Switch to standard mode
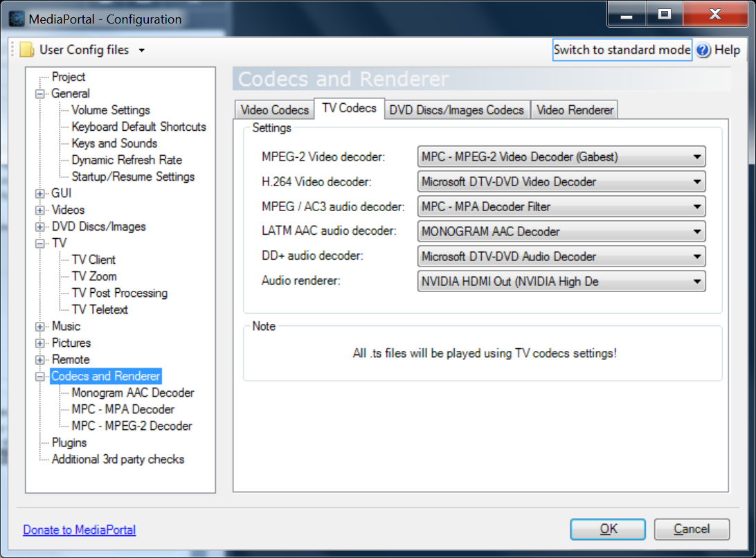 [622, 50]
